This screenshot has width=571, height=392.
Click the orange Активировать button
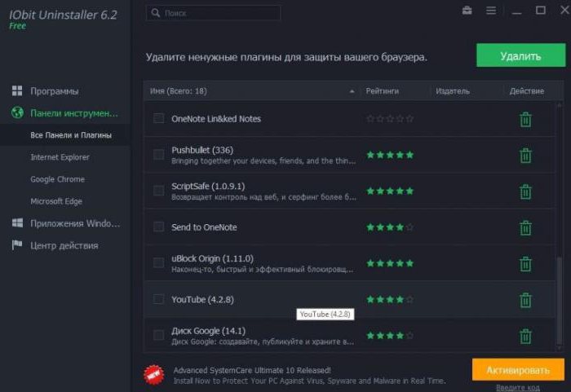pyautogui.click(x=518, y=370)
